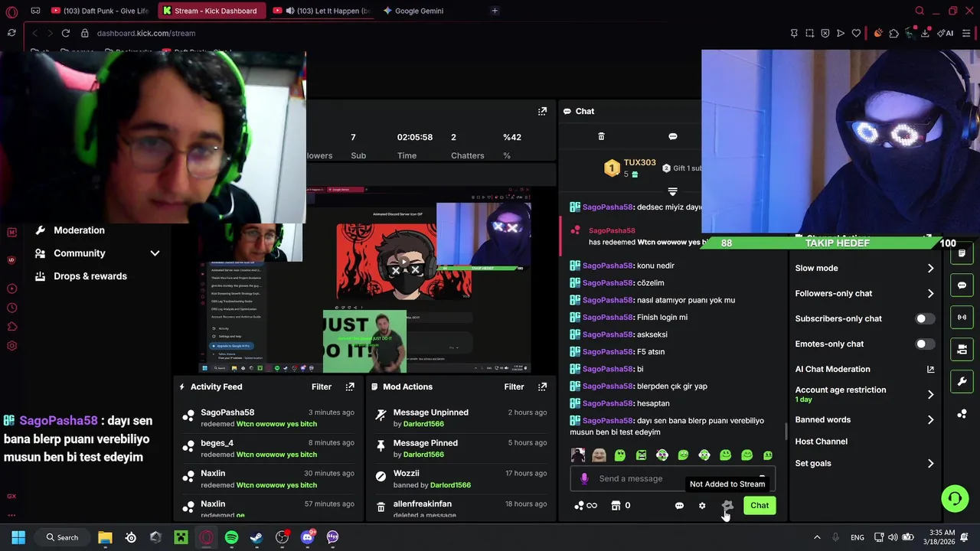Open Opera sidebar extensions cube icon
This screenshot has width=980, height=551.
click(x=11, y=327)
